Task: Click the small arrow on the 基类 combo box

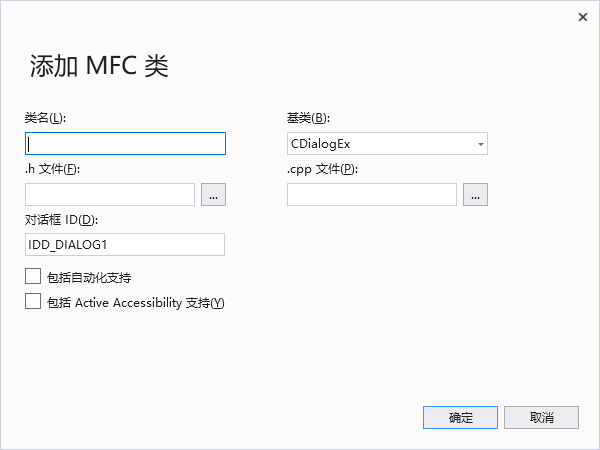Action: tap(481, 144)
